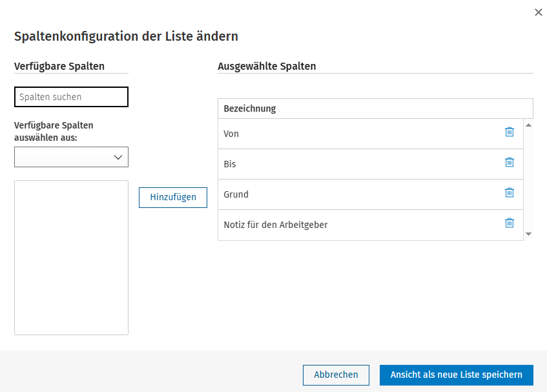Click Ansicht als neue Liste speichern
547x392 pixels.
(457, 375)
